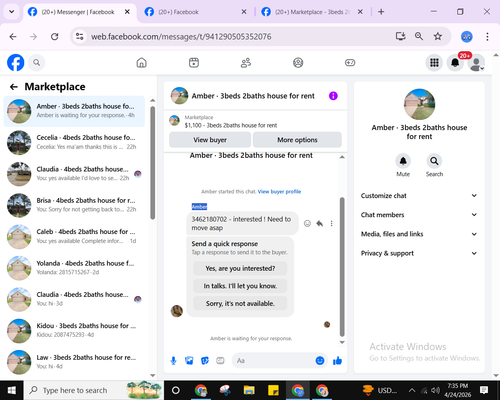
Task: Open the Reels video icon
Action: 194,62
